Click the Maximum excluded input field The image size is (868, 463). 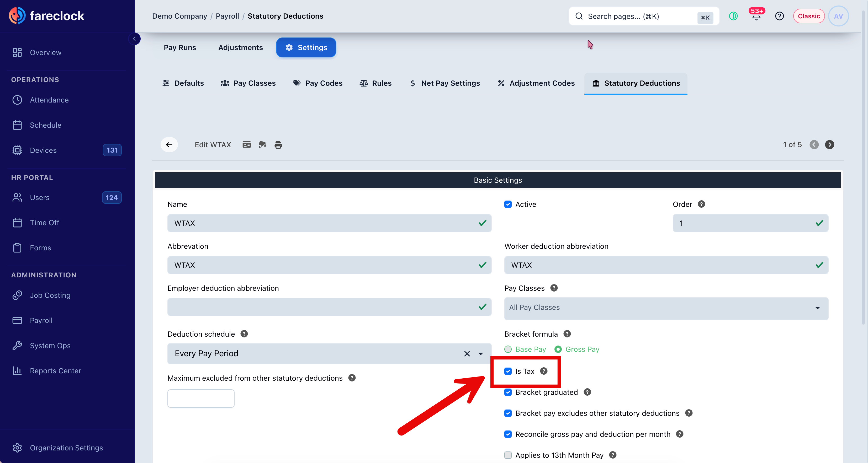(201, 399)
